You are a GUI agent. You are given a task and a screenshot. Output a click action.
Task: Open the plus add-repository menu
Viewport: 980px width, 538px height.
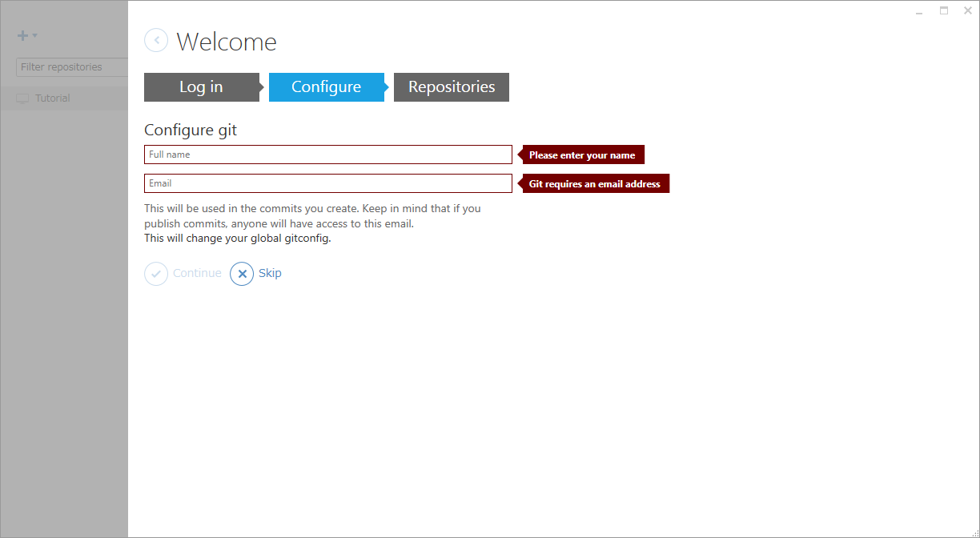(x=27, y=36)
